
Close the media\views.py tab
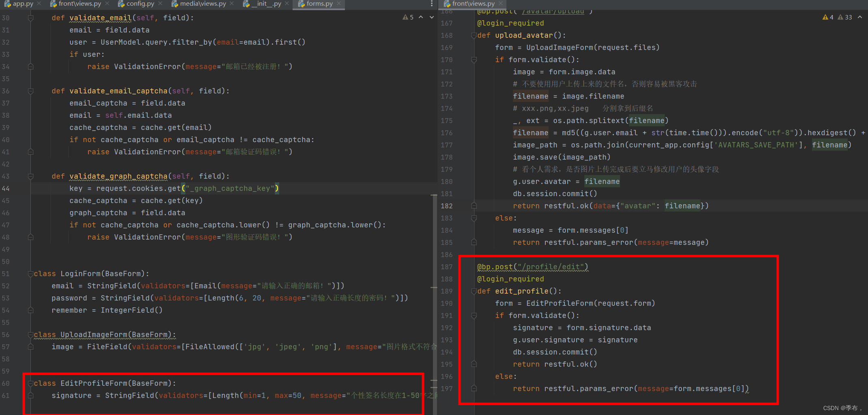coord(232,4)
